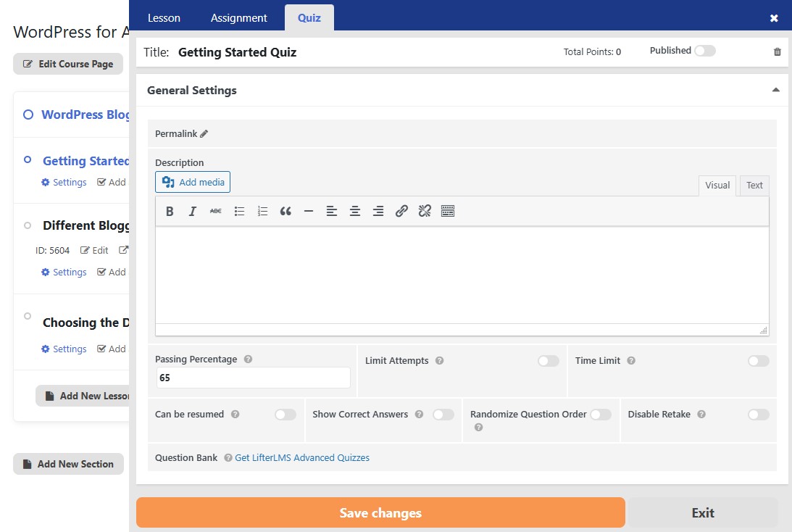Align text right

click(378, 211)
